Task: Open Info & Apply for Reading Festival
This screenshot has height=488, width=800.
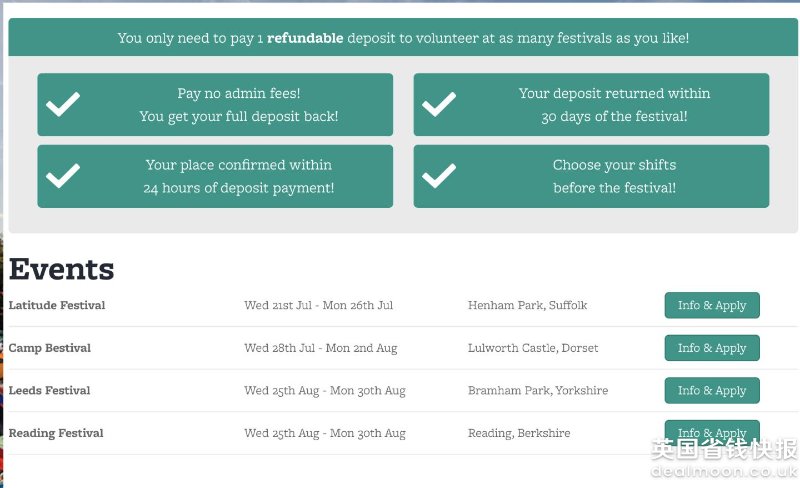Action: (712, 432)
